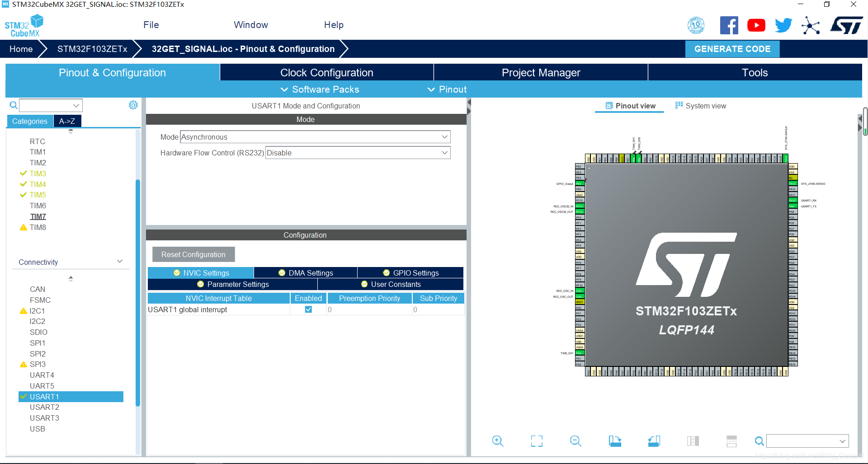Screen dimensions: 868x464
Task: Select the Categories tab
Action: (x=30, y=121)
